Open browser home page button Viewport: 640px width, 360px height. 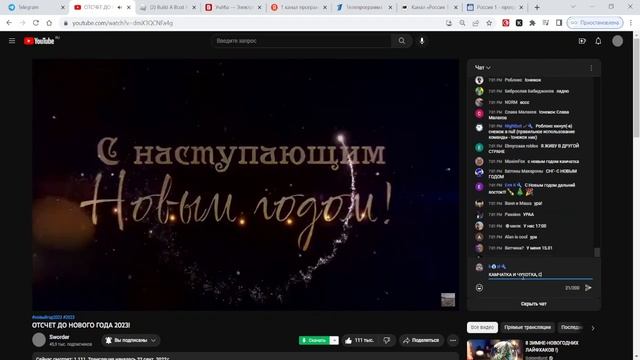tap(49, 23)
